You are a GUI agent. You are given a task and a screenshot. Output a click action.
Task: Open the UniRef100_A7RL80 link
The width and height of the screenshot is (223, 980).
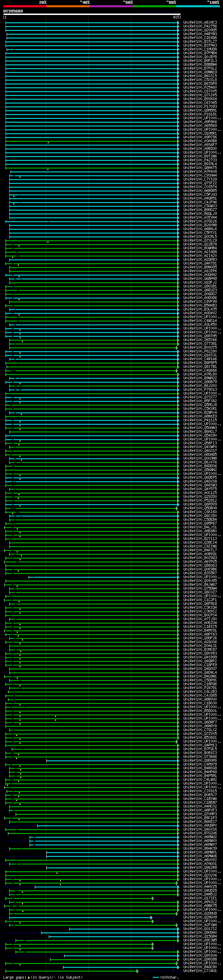[200, 374]
